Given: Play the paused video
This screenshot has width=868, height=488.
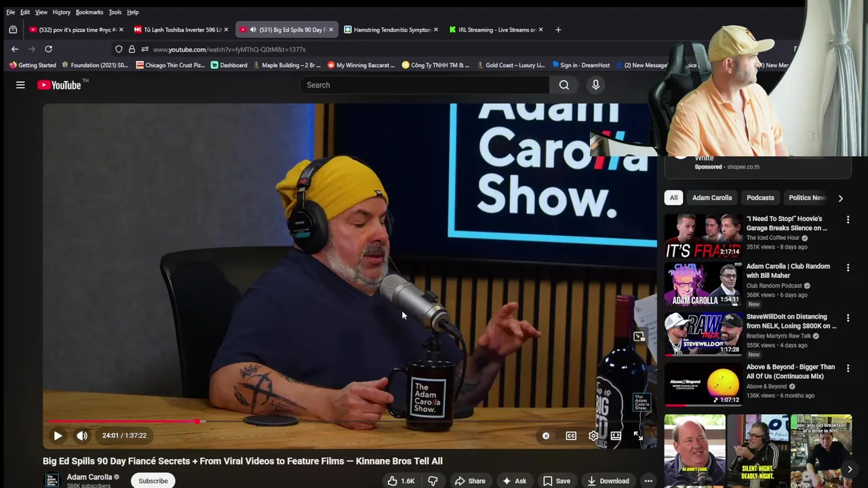Looking at the screenshot, I should pyautogui.click(x=58, y=436).
